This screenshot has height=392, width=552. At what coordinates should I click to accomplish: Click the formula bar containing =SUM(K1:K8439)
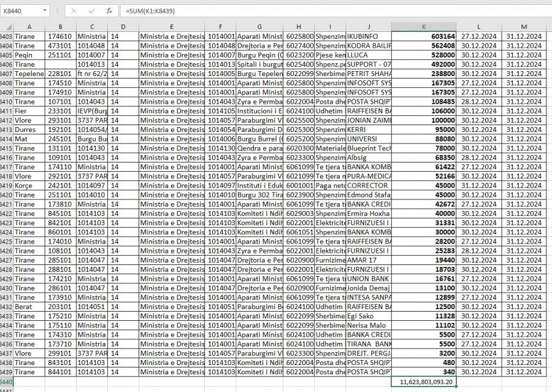(x=307, y=11)
